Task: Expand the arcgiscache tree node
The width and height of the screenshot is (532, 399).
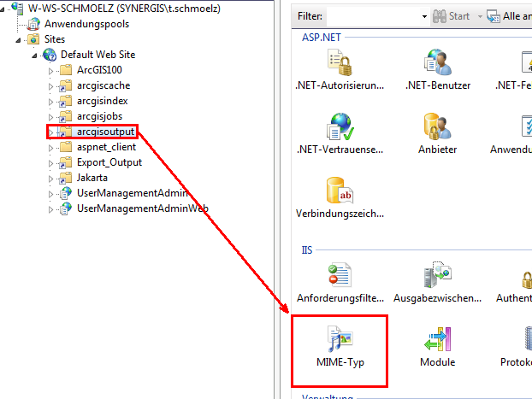Action: click(x=50, y=86)
